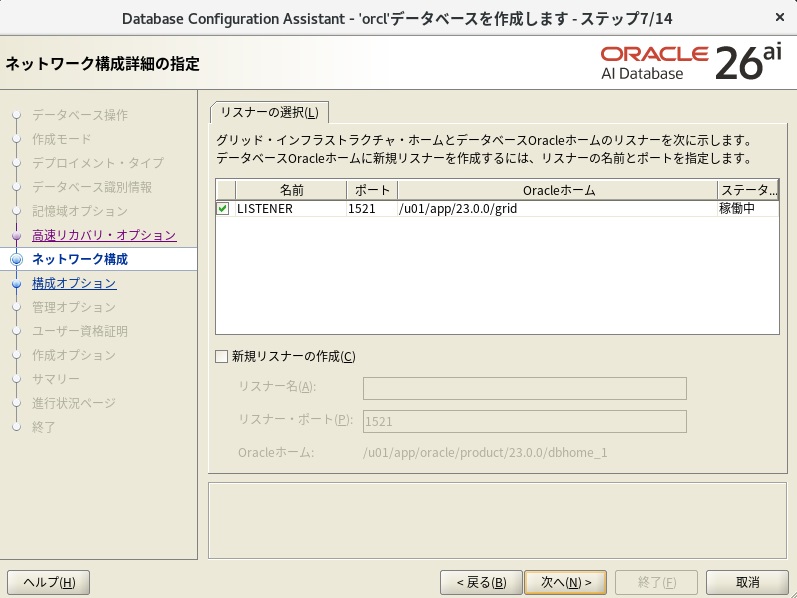Screen dimensions: 797x598
Task: Click the 記憶域オプション step label
Action: [x=80, y=211]
